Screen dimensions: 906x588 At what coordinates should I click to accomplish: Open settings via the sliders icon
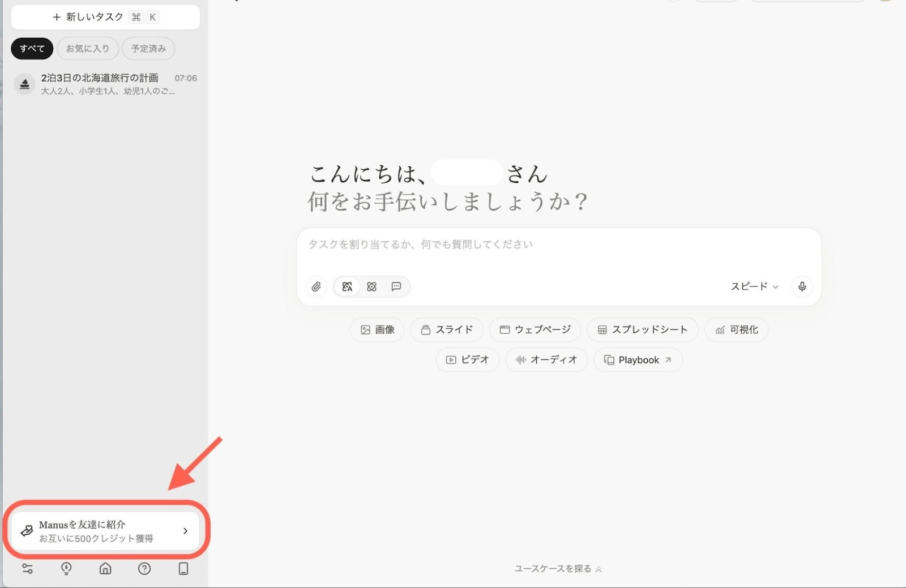pyautogui.click(x=27, y=569)
